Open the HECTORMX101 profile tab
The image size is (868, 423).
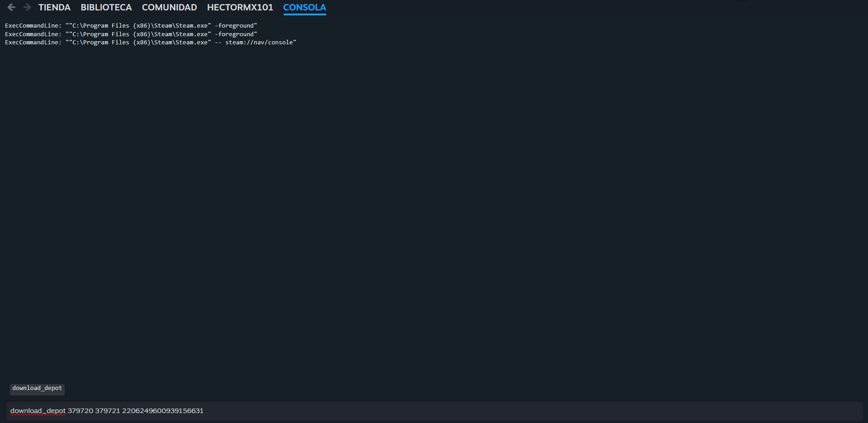[x=240, y=7]
